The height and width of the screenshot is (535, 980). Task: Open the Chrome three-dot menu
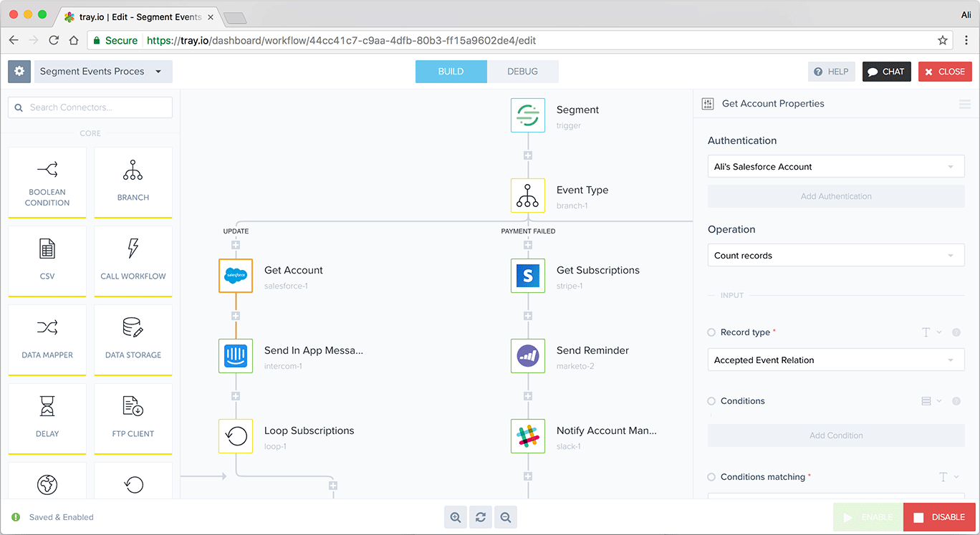coord(966,41)
